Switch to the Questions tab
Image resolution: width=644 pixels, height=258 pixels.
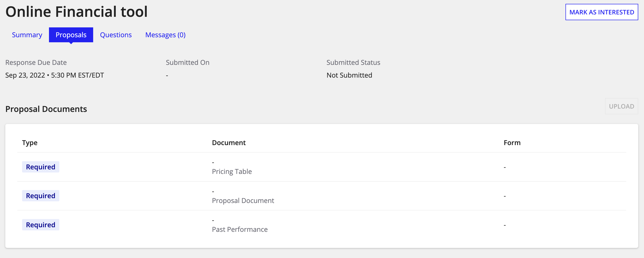pyautogui.click(x=116, y=35)
